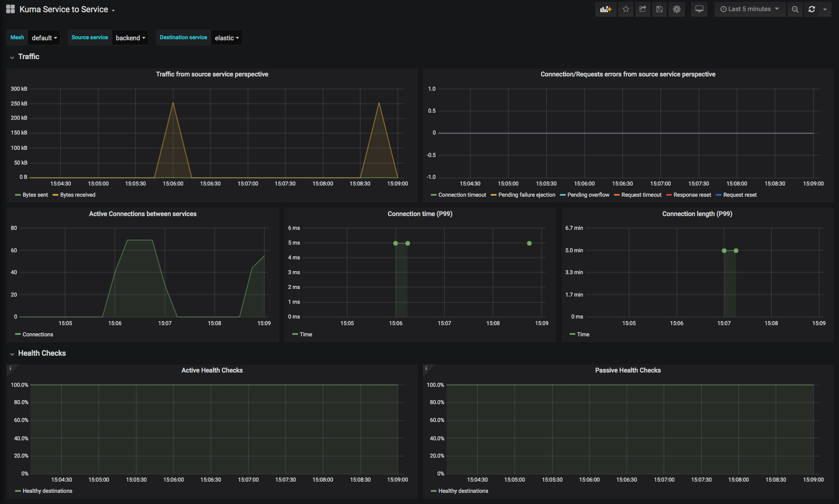This screenshot has height=504, width=839.
Task: Open the Connection time (P99) panel menu
Action: pos(419,214)
